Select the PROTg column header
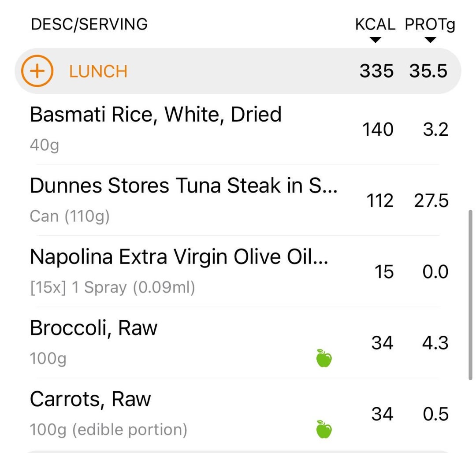Image resolution: width=476 pixels, height=453 pixels. tap(430, 25)
